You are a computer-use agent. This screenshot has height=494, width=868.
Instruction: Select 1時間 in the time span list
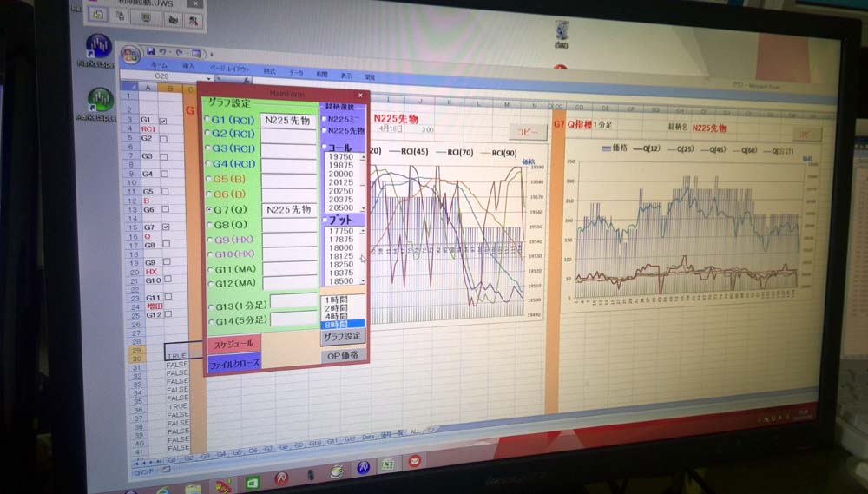pyautogui.click(x=337, y=300)
